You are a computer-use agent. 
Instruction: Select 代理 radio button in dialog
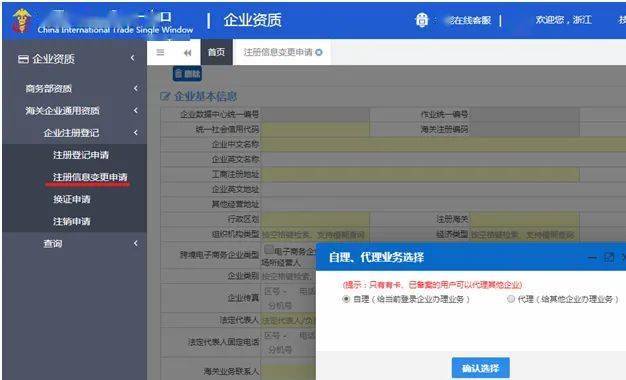click(511, 299)
